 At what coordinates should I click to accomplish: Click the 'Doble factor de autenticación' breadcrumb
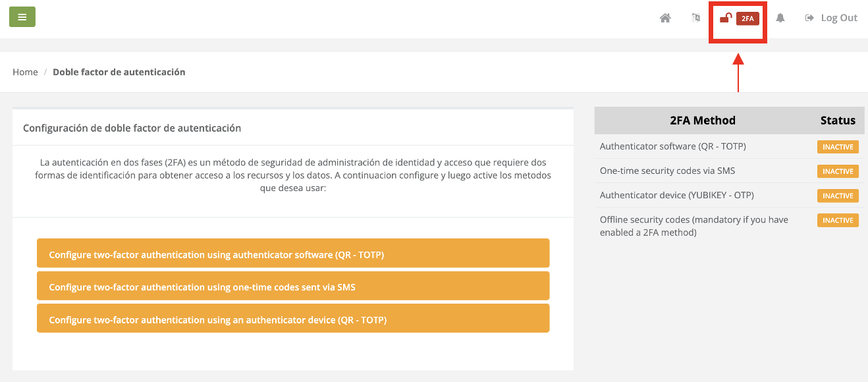pos(119,72)
